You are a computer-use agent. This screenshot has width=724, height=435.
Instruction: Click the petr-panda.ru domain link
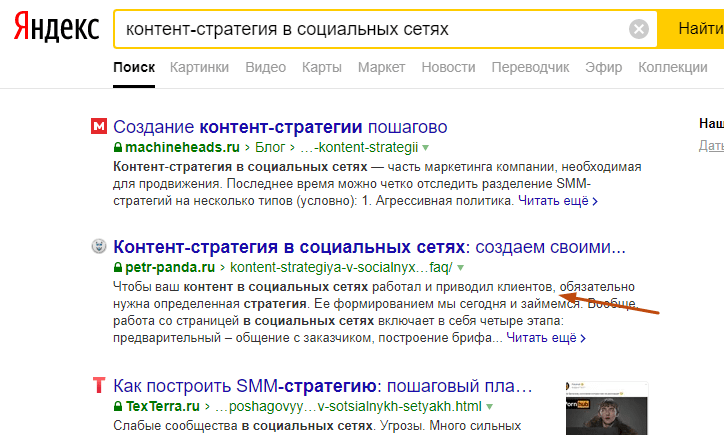coord(170,267)
